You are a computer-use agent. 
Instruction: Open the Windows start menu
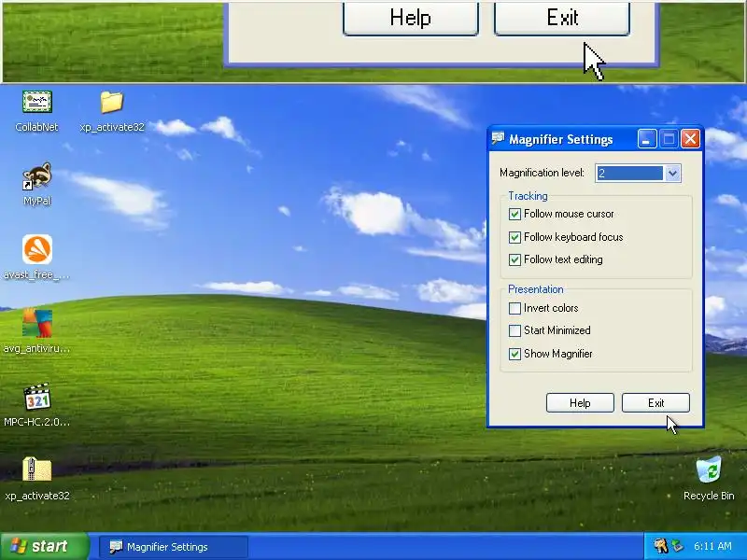[x=45, y=546]
